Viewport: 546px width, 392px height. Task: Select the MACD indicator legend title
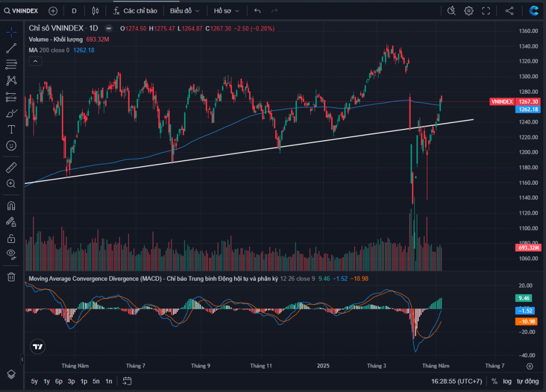point(153,279)
